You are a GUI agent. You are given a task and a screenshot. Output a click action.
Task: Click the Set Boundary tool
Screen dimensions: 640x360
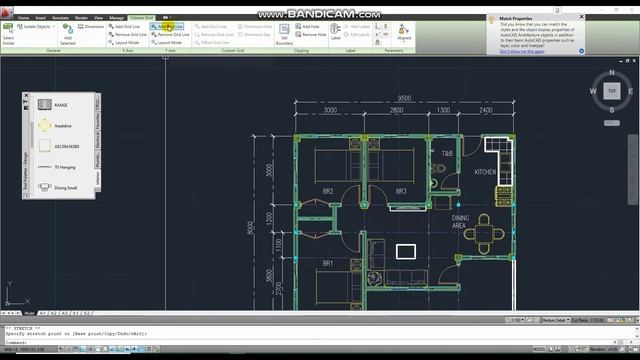tap(284, 34)
